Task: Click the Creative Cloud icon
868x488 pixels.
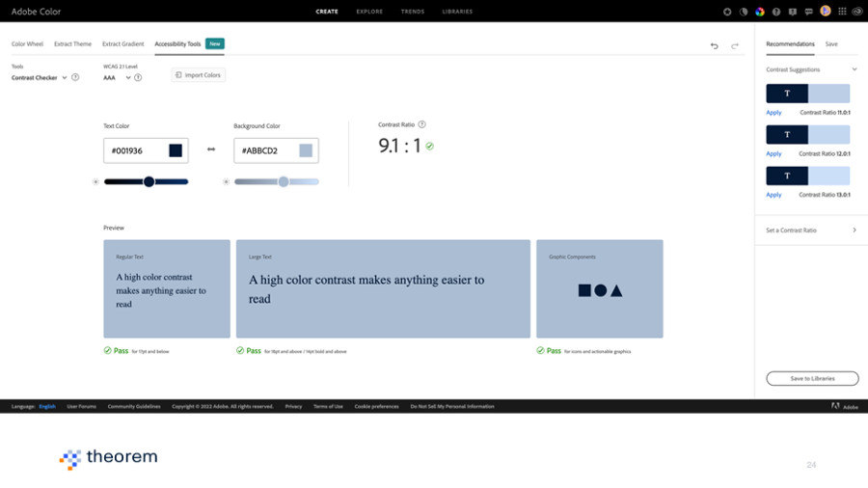Action: tap(857, 12)
